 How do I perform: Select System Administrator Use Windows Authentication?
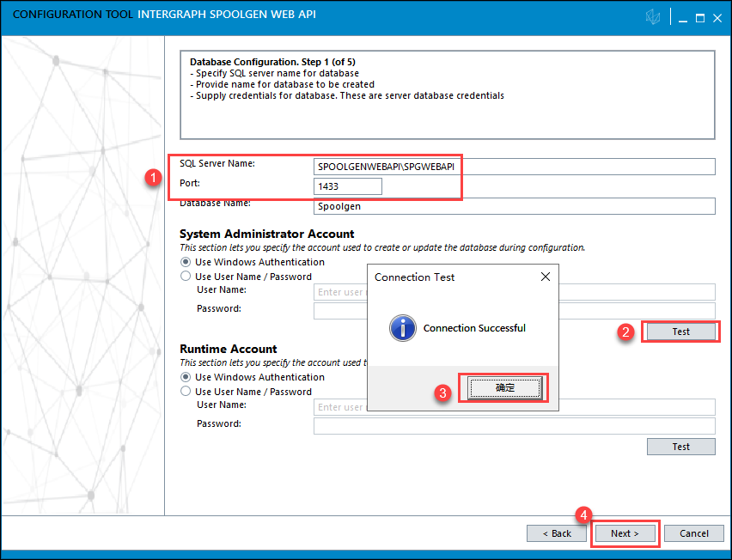(x=185, y=262)
